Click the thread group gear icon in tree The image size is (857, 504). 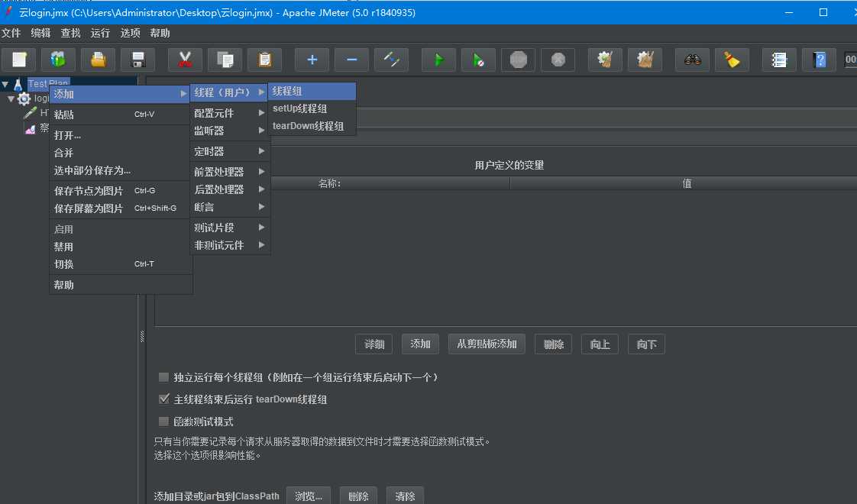tap(24, 99)
